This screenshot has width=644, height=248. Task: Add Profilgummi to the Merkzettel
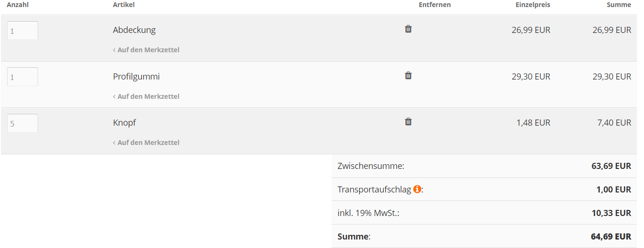[x=148, y=96]
